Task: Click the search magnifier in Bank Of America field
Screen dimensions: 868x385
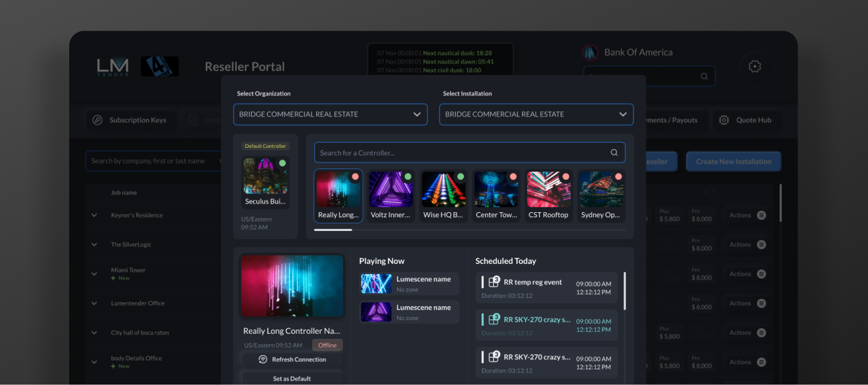Action: point(704,76)
